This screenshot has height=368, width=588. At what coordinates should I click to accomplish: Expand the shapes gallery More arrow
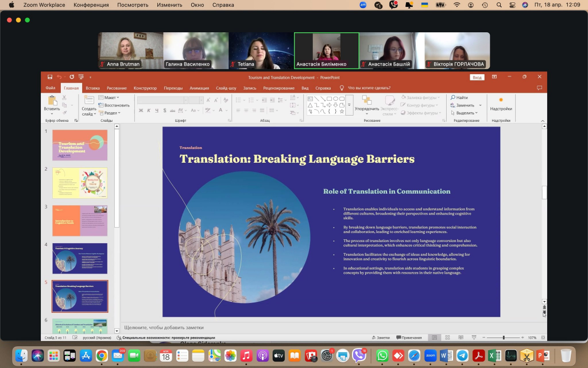tap(349, 105)
